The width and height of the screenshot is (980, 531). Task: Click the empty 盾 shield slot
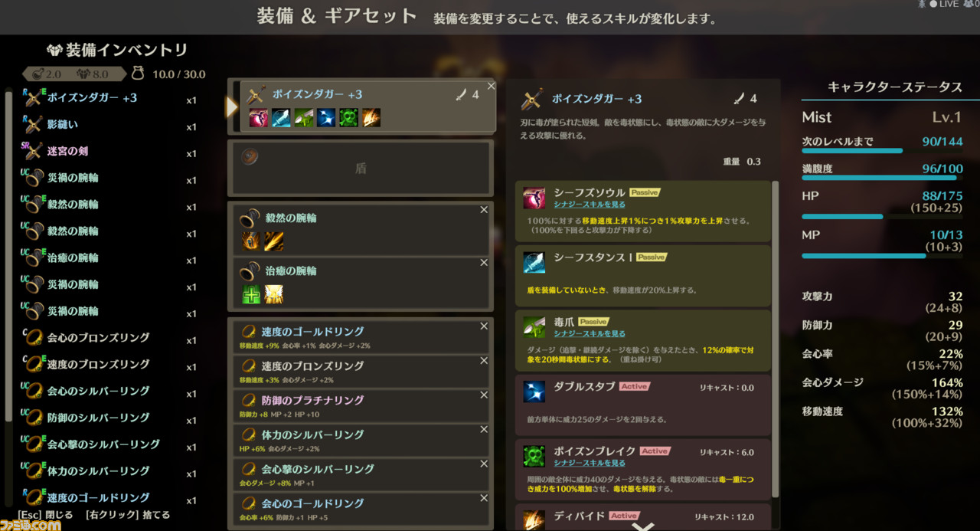(x=361, y=169)
